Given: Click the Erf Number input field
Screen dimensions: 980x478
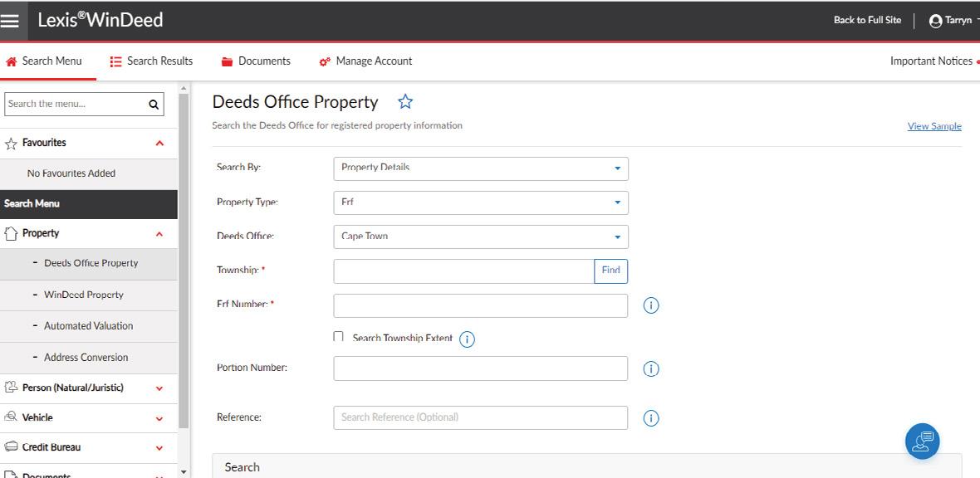Looking at the screenshot, I should coord(481,305).
